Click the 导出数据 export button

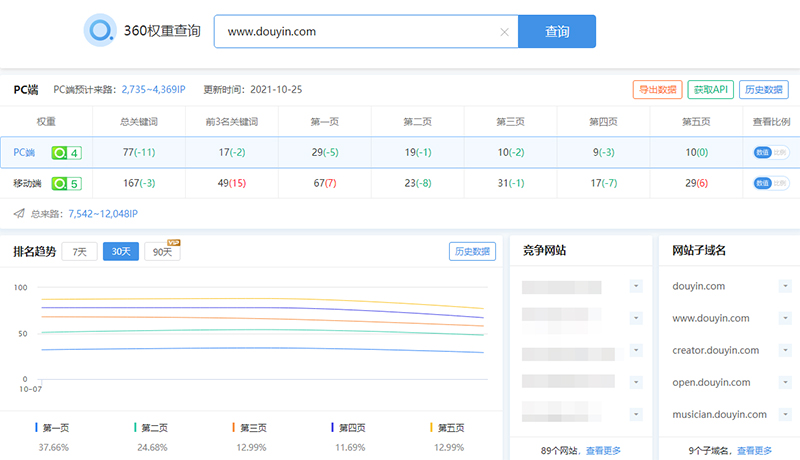tap(658, 90)
